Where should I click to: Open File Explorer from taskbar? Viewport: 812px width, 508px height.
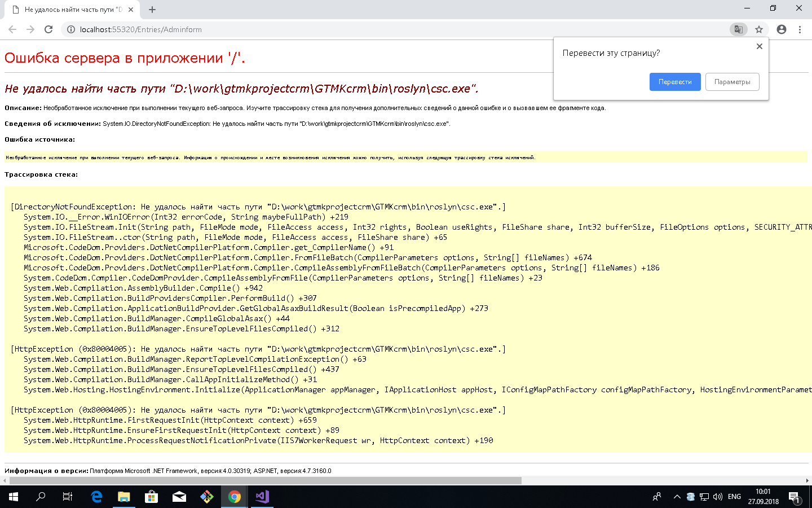(x=124, y=497)
